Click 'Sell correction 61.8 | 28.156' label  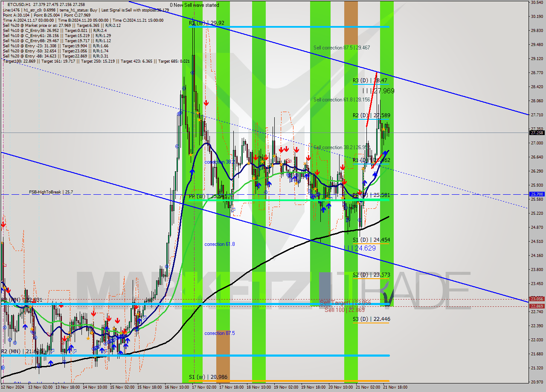tap(342, 100)
